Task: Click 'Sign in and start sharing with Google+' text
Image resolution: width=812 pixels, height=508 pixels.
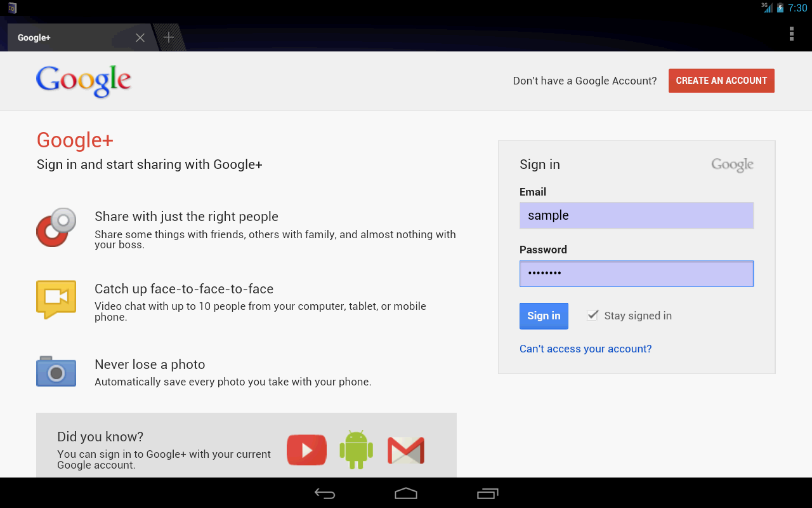Action: point(150,164)
